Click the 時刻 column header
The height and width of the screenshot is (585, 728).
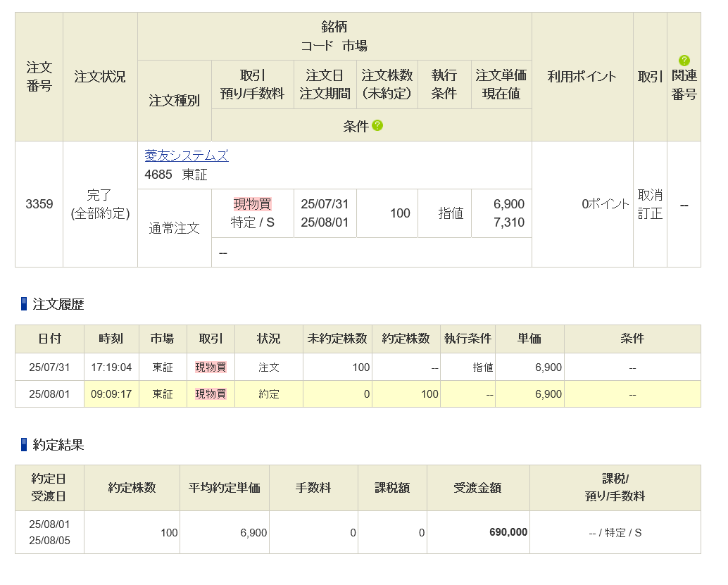111,339
